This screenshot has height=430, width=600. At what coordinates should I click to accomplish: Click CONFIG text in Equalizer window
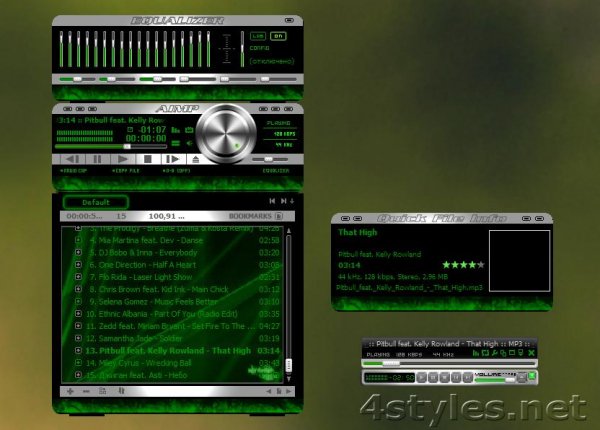259,48
